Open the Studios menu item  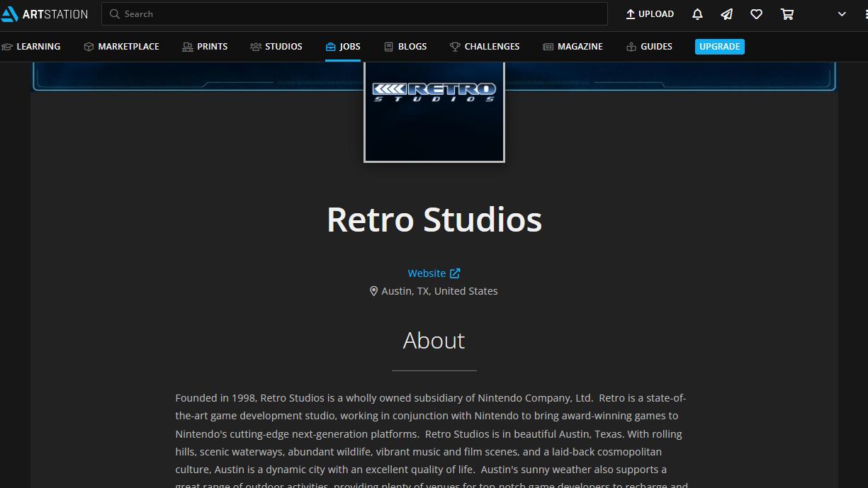click(276, 47)
